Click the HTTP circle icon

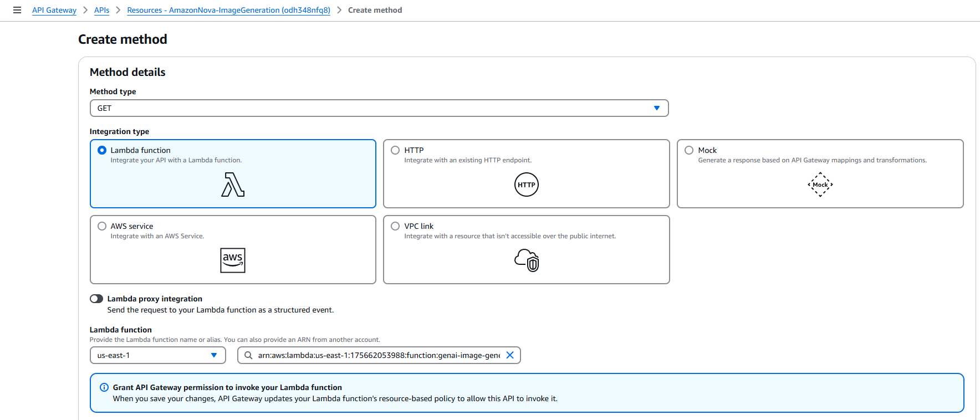click(x=527, y=185)
